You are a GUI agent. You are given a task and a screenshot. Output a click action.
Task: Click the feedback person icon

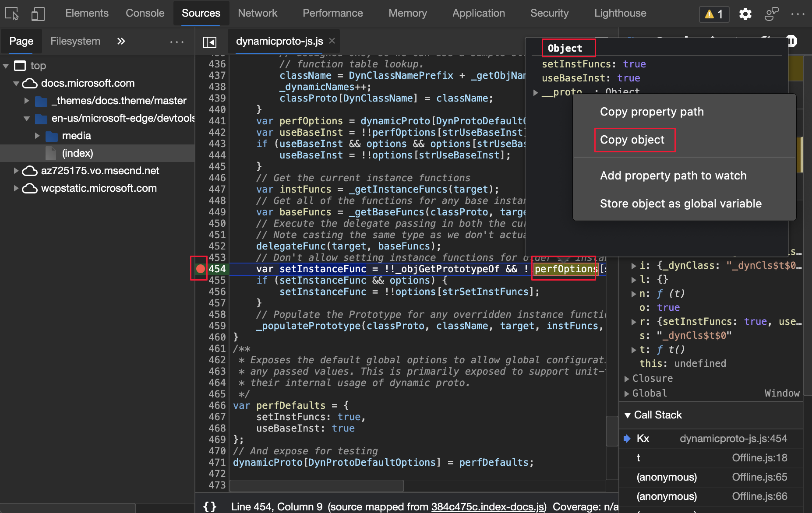coord(771,14)
